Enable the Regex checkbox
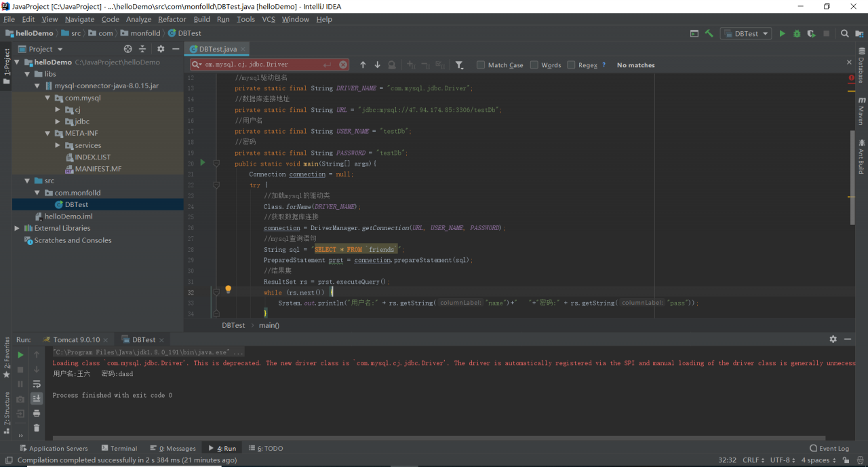The height and width of the screenshot is (467, 868). (x=572, y=65)
